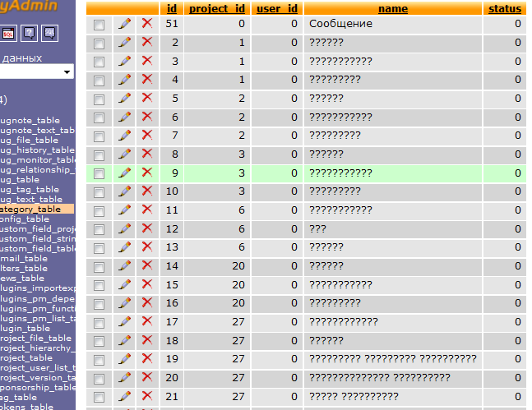The image size is (532, 410).
Task: Open the news_table in the sidebar
Action: click(25, 278)
